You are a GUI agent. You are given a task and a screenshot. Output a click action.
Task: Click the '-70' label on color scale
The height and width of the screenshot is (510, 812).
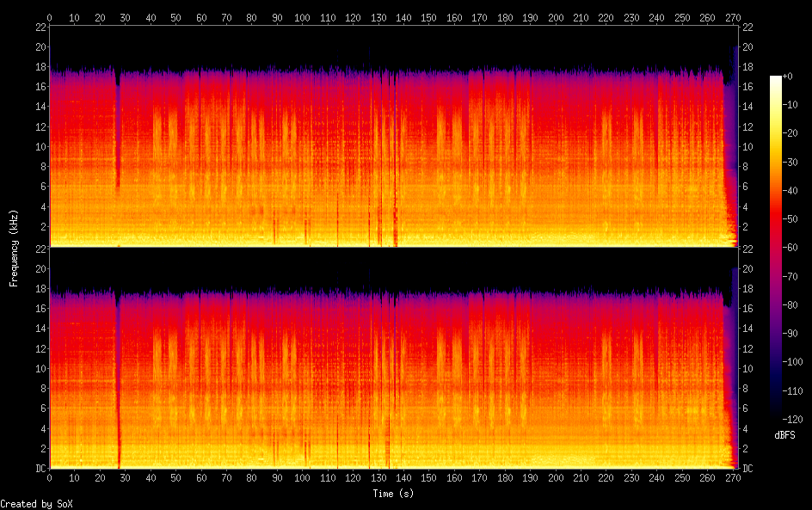point(790,276)
